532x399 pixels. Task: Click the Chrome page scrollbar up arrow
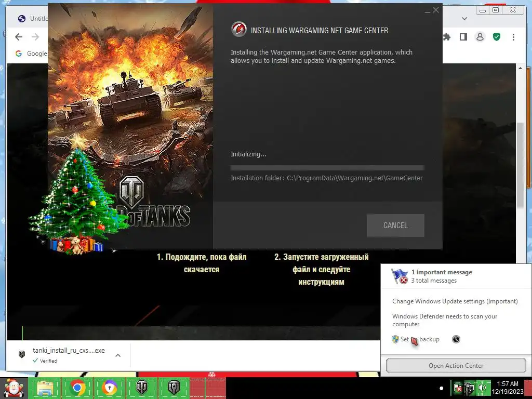pos(520,68)
